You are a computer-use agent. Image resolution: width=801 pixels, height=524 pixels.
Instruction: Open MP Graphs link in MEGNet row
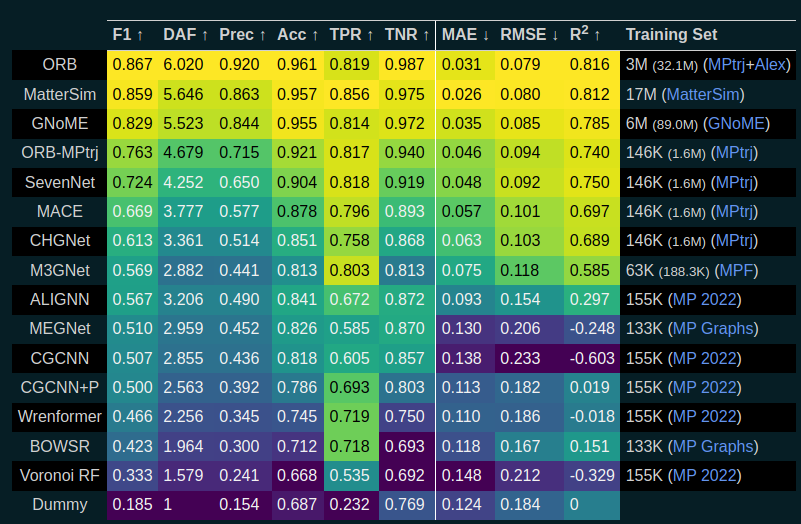point(713,328)
